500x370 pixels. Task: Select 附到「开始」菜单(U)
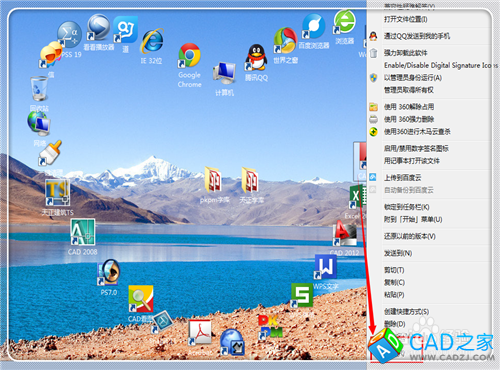point(413,219)
